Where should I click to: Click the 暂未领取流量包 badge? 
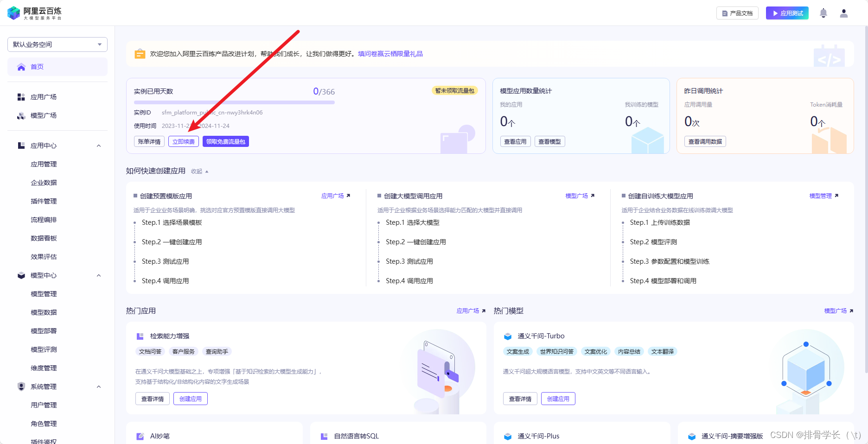coord(455,91)
